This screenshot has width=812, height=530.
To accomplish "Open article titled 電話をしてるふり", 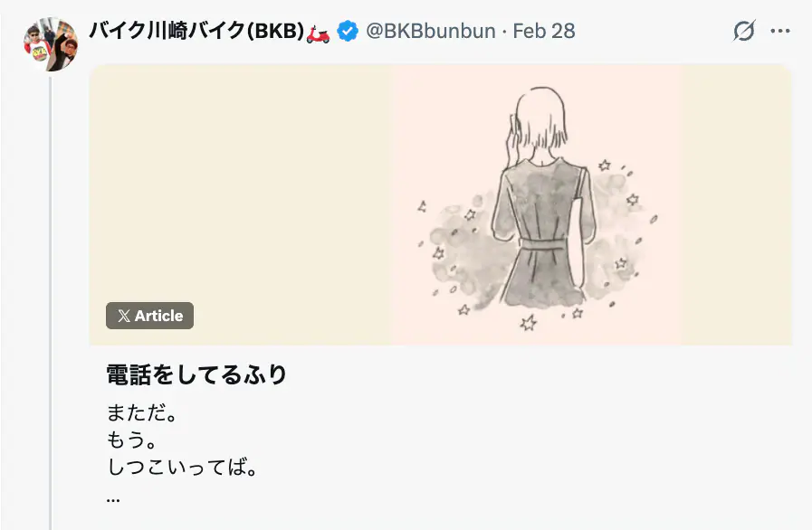I will [x=196, y=374].
